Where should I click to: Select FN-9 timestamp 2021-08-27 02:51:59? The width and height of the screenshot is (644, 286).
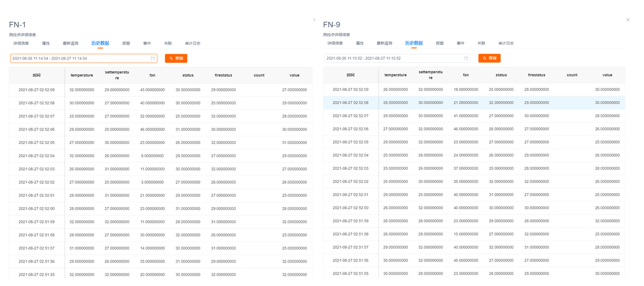[351, 221]
